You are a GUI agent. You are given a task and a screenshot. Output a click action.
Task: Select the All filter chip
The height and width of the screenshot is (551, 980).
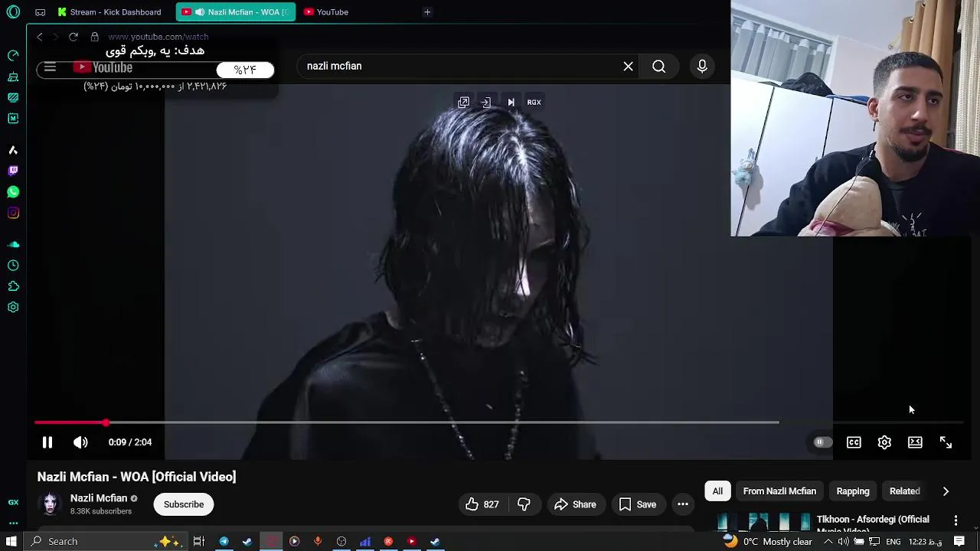click(717, 491)
